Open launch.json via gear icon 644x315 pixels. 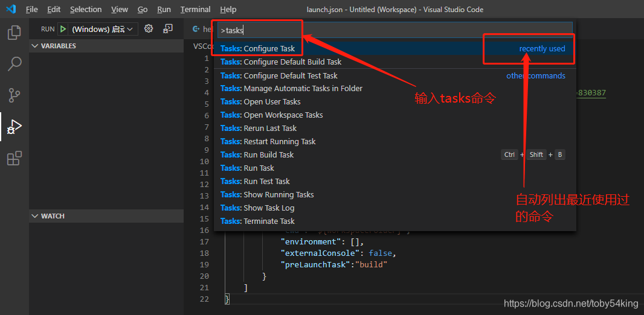point(149,29)
